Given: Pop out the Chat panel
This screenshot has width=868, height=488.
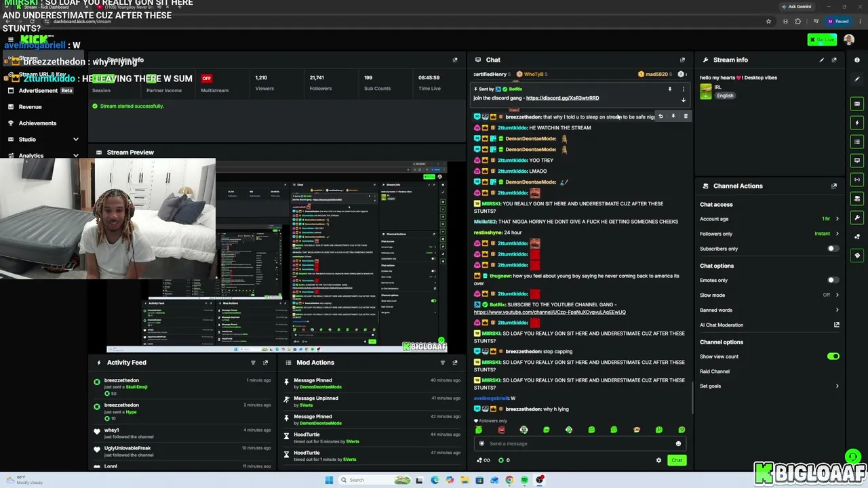Looking at the screenshot, I should coord(682,60).
